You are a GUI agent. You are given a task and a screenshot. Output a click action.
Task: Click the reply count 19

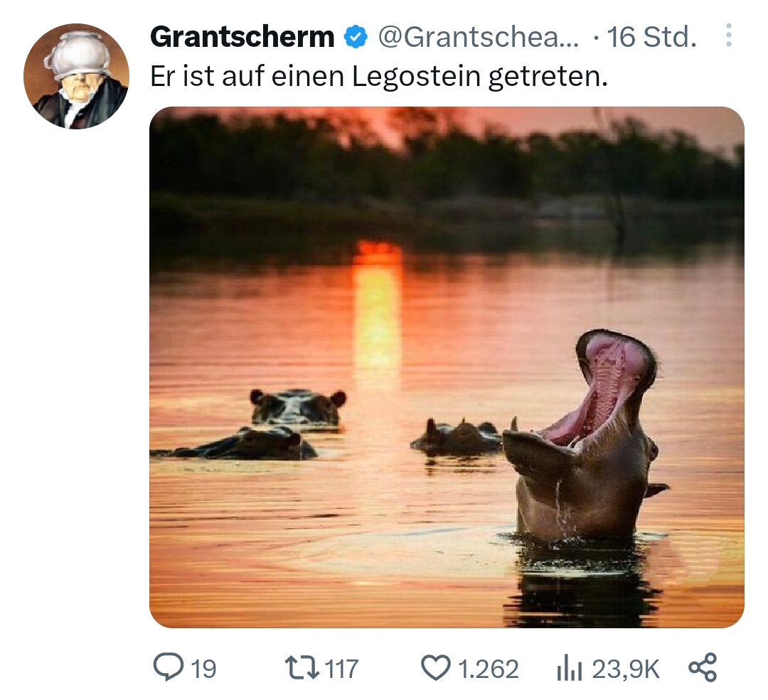coord(204,669)
